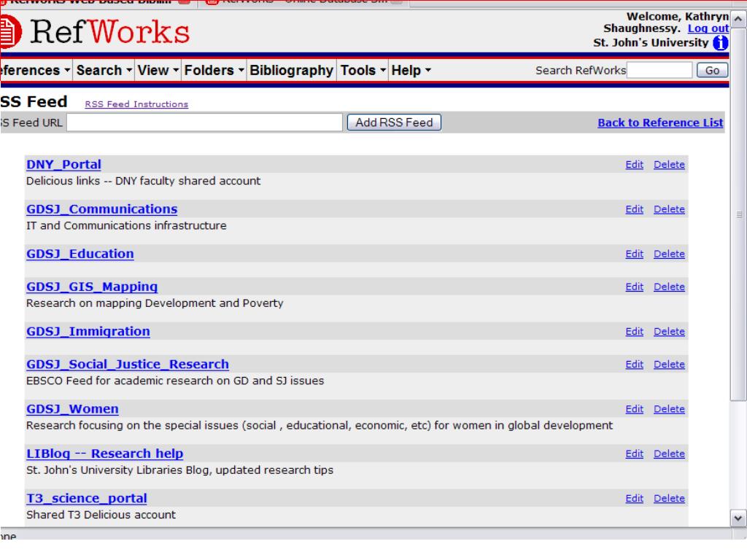Expand the Tools dropdown menu

363,71
